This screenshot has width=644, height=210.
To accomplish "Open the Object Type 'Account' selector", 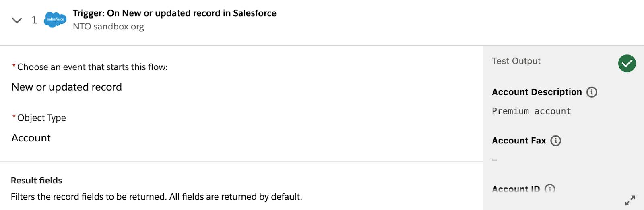I will coord(31,138).
